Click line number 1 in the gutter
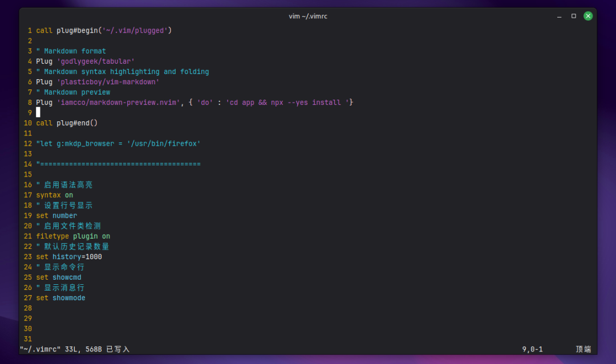616x364 pixels. [30, 31]
